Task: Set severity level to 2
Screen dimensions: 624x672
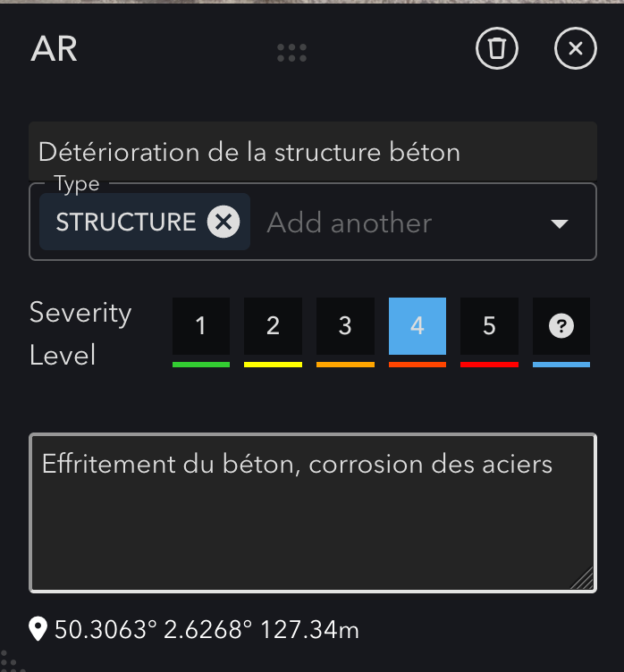Action: [273, 326]
